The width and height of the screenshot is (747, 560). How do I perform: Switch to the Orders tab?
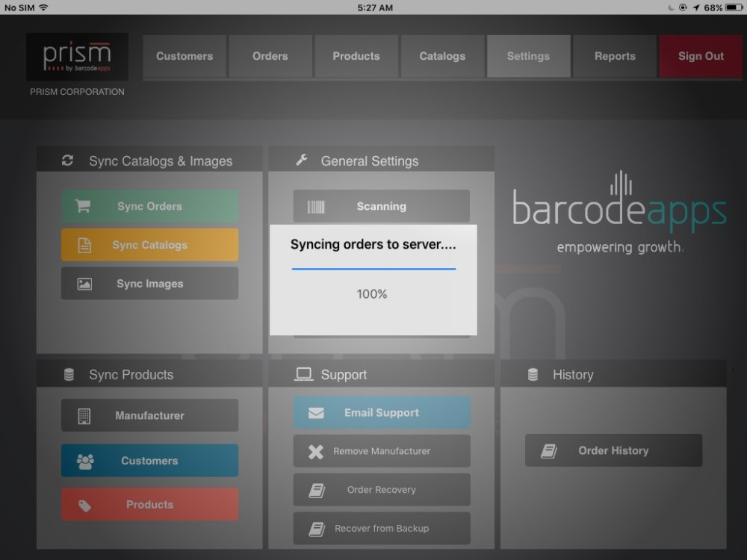[270, 56]
